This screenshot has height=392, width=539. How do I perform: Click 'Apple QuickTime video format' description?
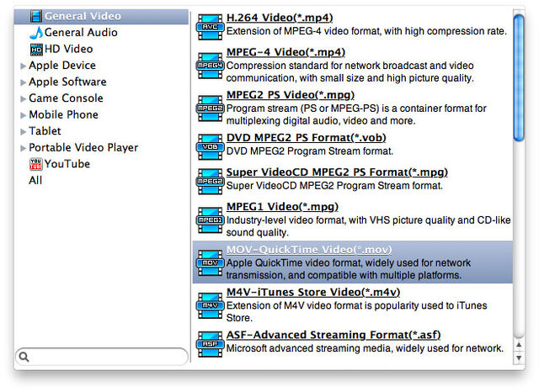(348, 269)
